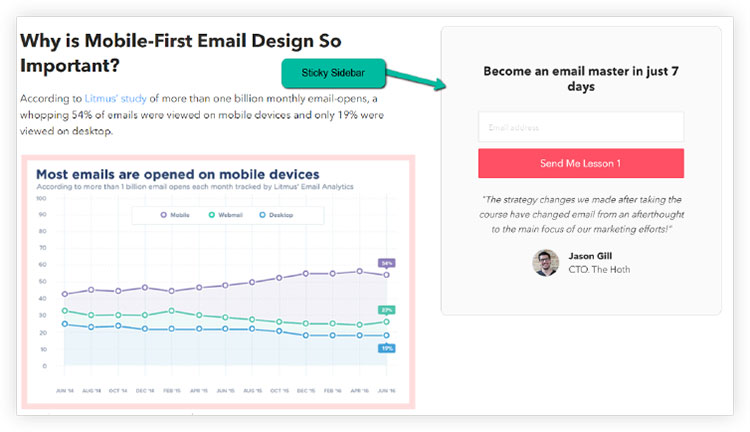Click the blue 19% data label
This screenshot has width=750, height=432.
pos(386,348)
